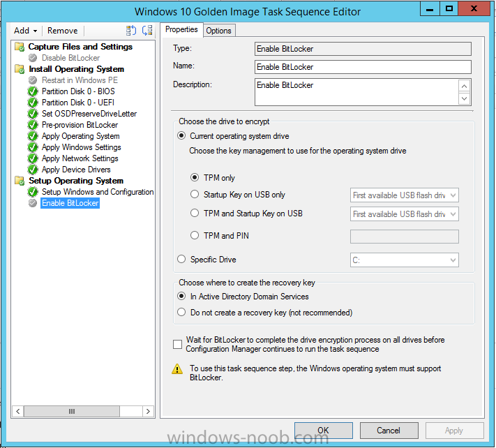
Task: Select the Specific Drive radio button
Action: pos(182,260)
